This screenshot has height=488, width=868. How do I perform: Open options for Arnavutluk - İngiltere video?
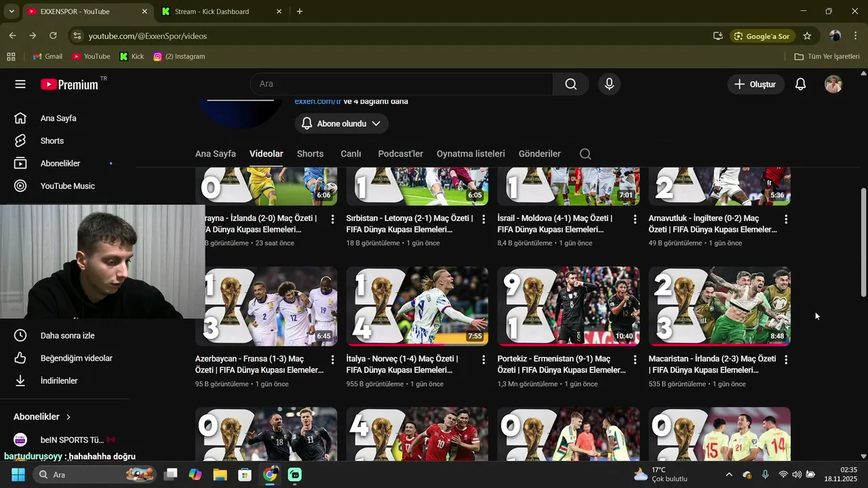[786, 219]
